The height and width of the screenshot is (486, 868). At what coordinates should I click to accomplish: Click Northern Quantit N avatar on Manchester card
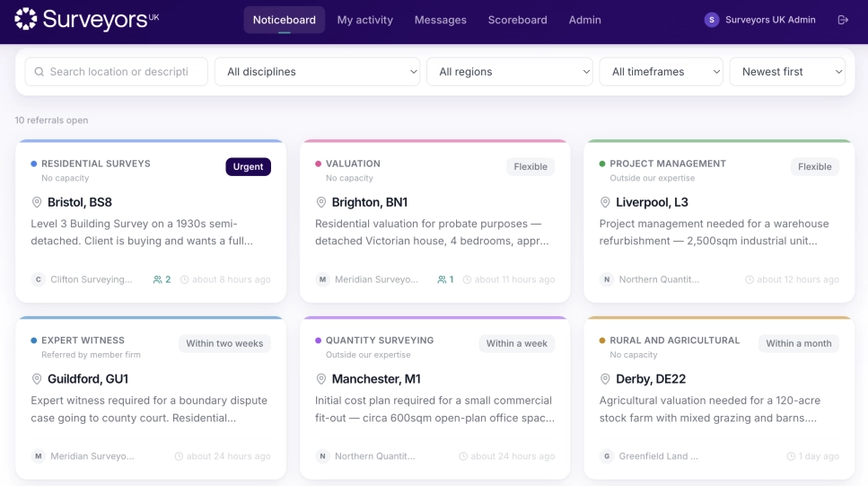tap(323, 456)
